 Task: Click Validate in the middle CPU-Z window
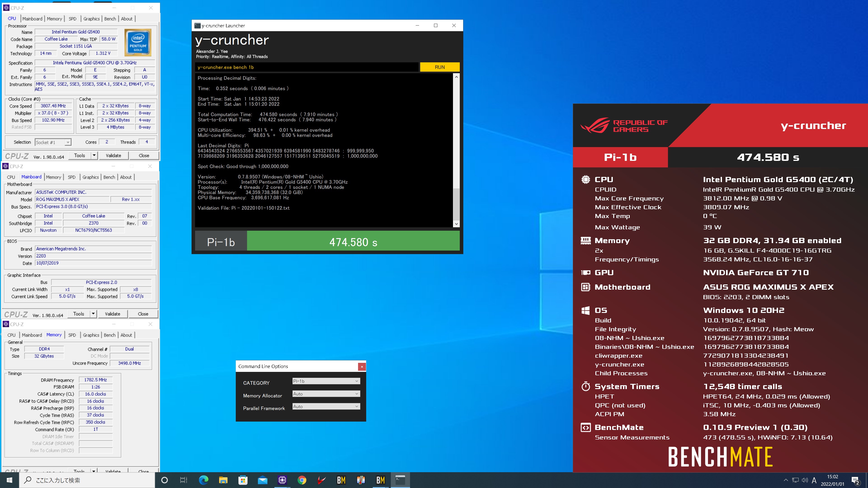click(113, 314)
